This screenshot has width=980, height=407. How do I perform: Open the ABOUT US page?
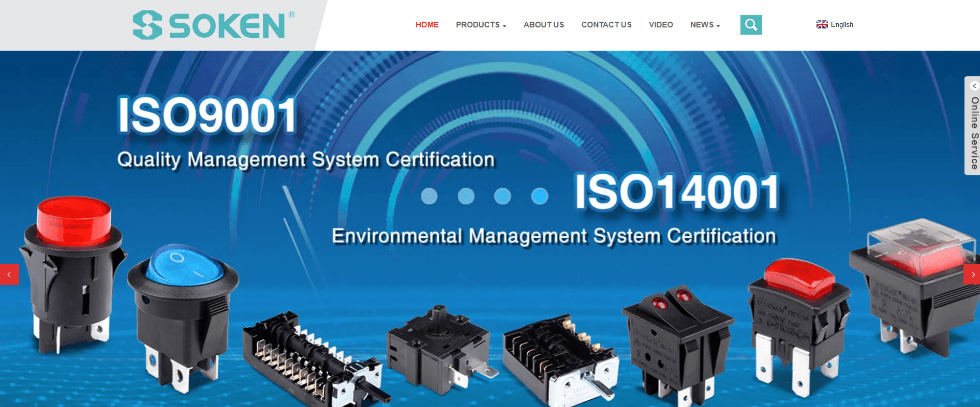pos(544,25)
